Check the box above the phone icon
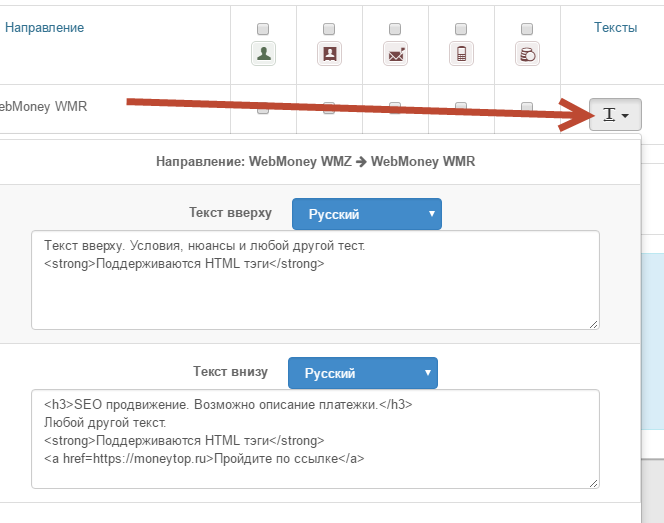The image size is (664, 523). (461, 28)
